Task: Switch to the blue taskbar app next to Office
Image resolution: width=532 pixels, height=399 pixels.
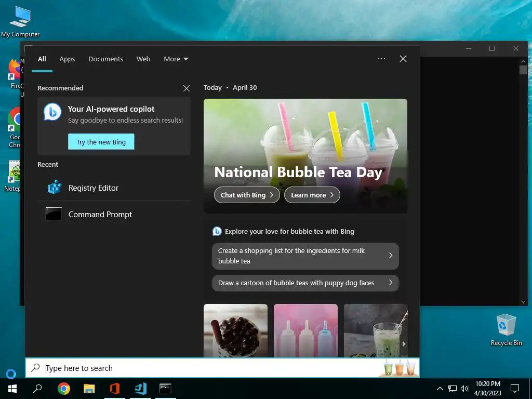Action: pos(140,389)
